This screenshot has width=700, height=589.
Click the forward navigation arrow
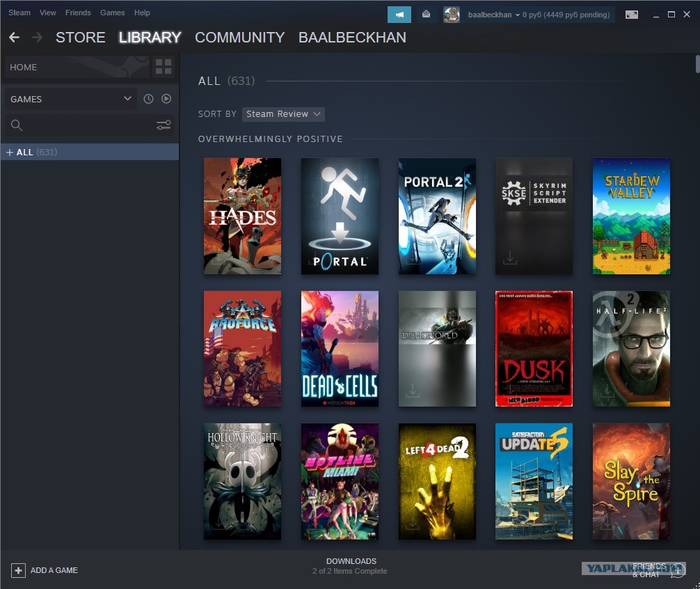click(x=38, y=38)
